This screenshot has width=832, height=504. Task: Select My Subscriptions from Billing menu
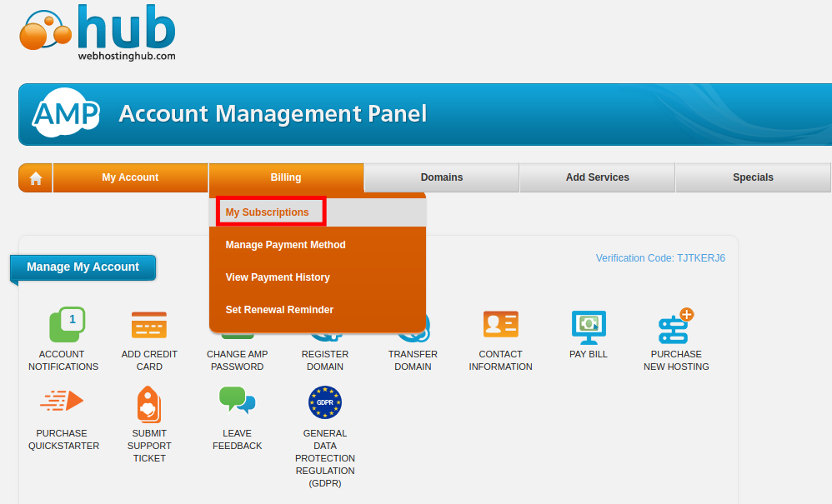[x=268, y=212]
